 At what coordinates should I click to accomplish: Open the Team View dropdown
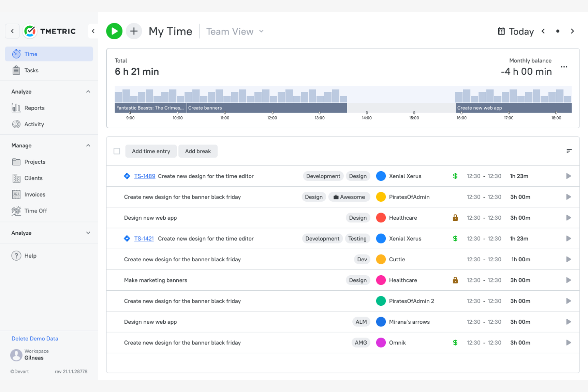(234, 31)
